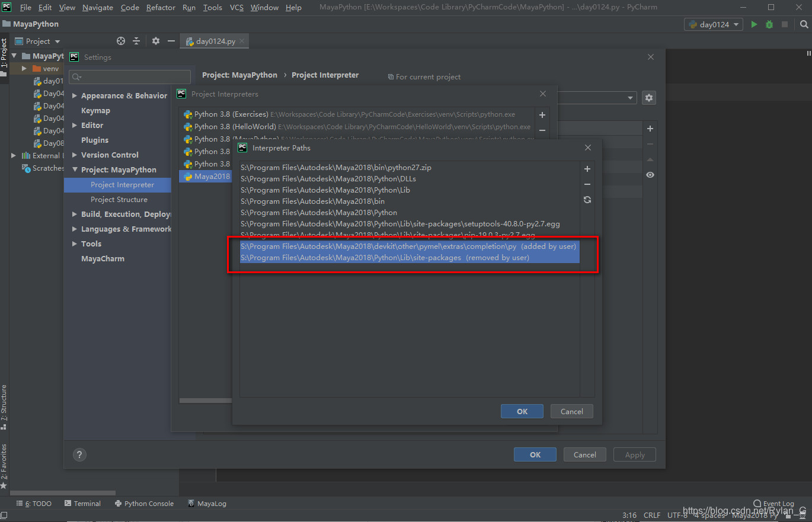Collapse all in the Project panel
This screenshot has width=812, height=522.
(x=136, y=41)
